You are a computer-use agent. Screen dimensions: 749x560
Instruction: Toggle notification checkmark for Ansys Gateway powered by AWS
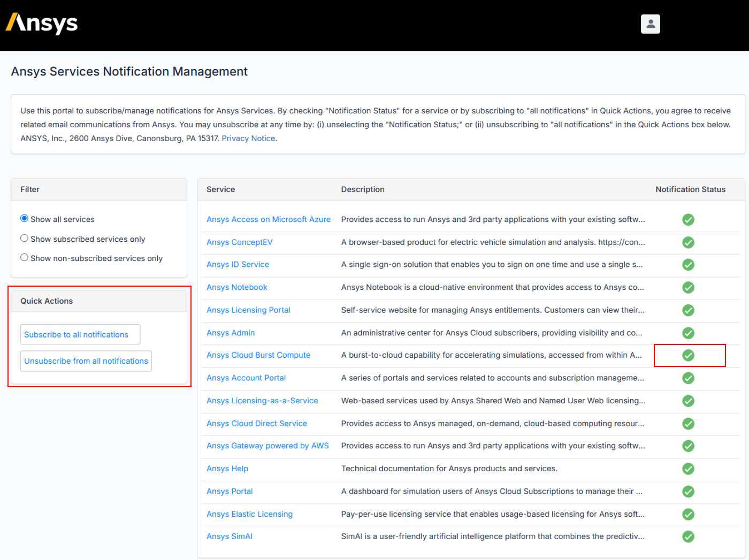688,446
